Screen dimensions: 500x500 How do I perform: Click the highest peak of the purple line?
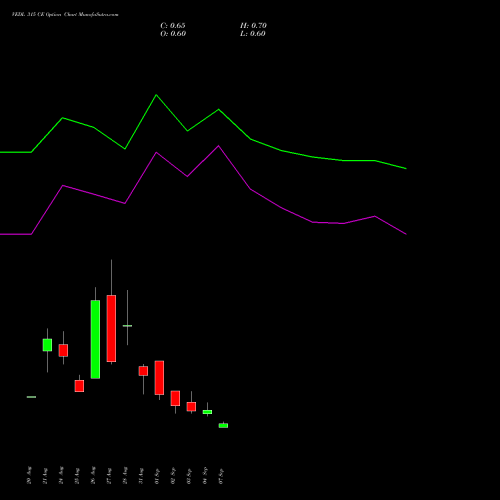point(219,146)
